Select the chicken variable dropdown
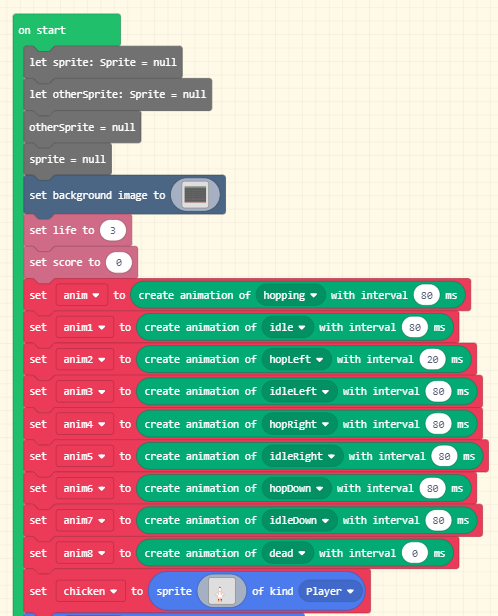 click(x=90, y=591)
